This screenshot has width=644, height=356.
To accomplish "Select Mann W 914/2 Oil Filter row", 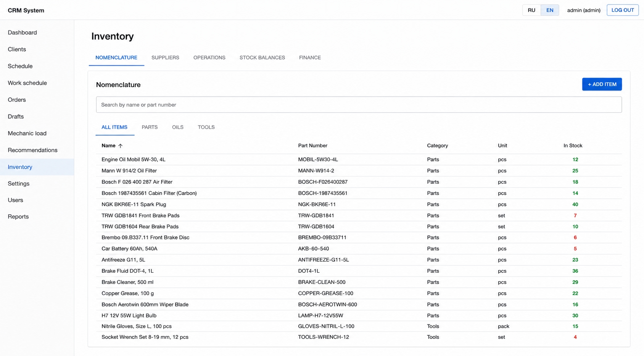I will click(359, 171).
